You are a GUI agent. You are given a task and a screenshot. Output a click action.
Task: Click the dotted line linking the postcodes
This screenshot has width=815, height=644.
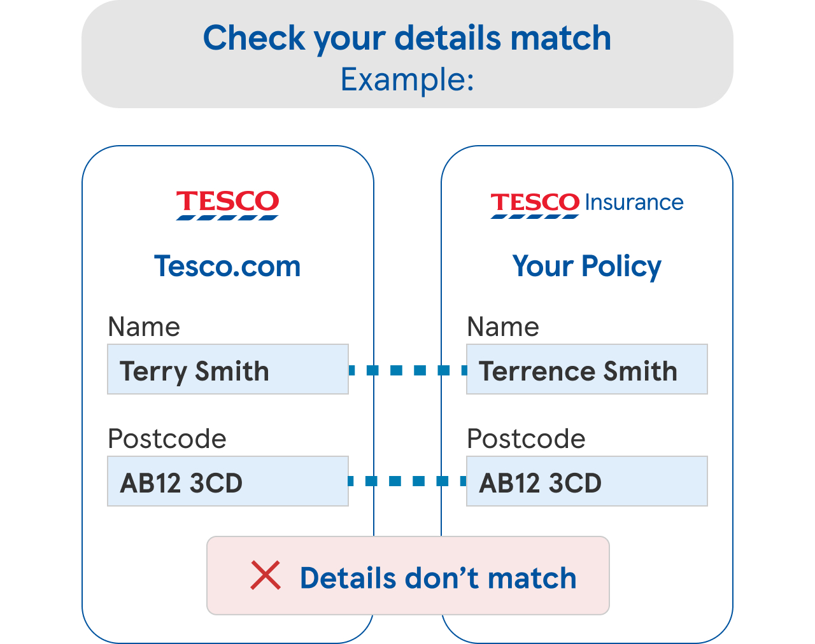[x=407, y=482]
